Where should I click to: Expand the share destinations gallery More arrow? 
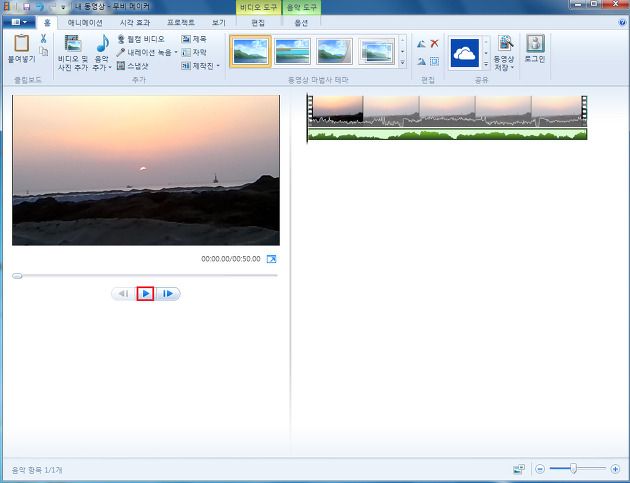(486, 64)
